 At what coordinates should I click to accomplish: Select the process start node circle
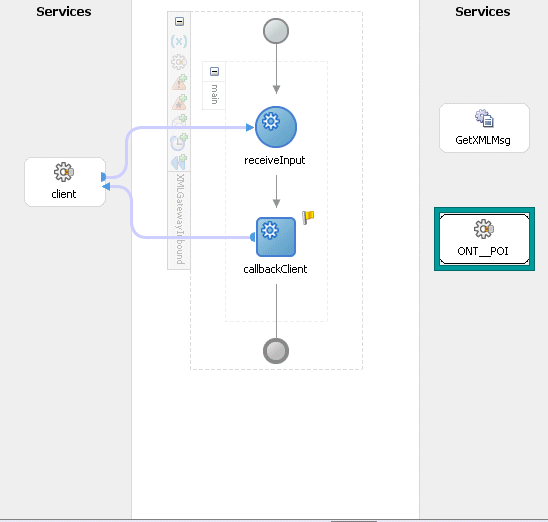coord(276,31)
